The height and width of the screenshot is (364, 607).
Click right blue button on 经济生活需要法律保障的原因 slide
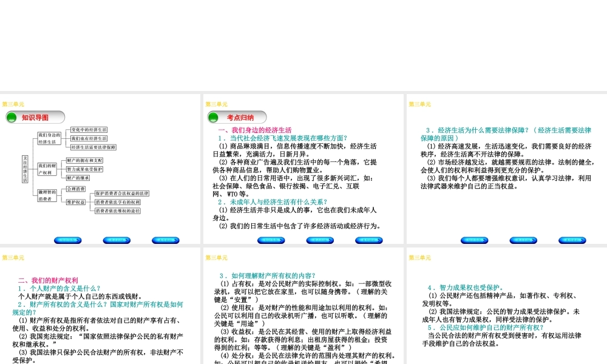click(572, 240)
